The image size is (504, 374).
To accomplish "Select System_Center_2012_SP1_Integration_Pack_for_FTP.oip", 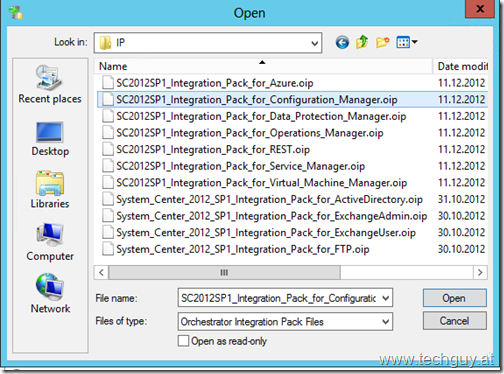I will [x=243, y=249].
